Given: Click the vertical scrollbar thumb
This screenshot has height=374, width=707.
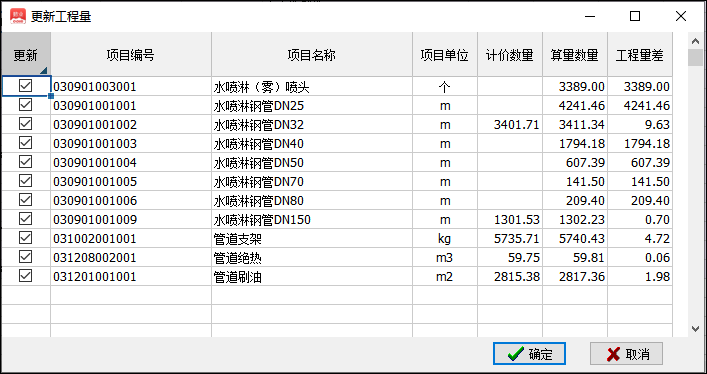Looking at the screenshot, I should coord(695,58).
